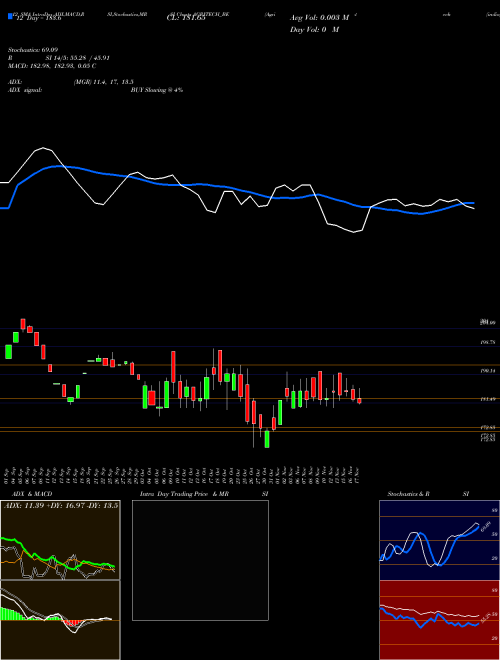Click the 'BUY Slowing @ 4%' signal text
This screenshot has height=660, width=500.
click(x=157, y=90)
